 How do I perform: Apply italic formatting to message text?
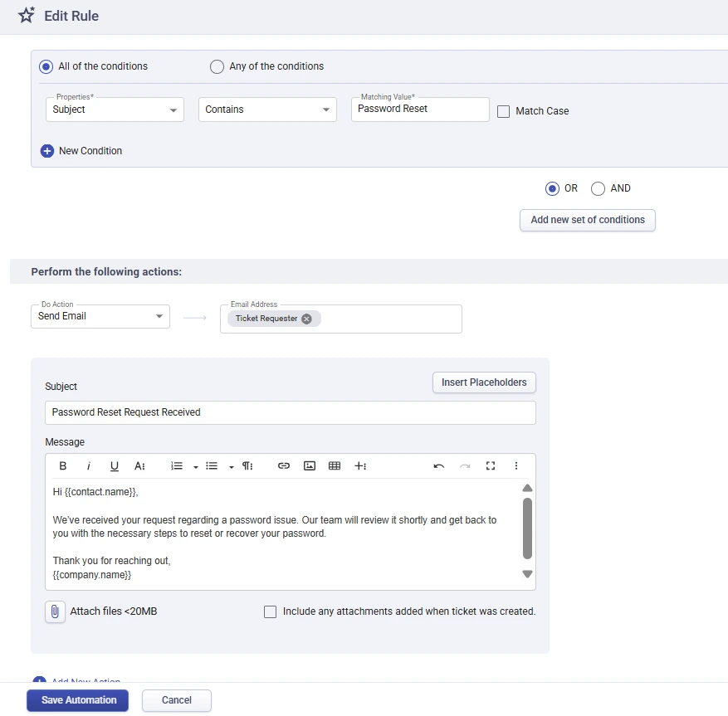click(88, 465)
